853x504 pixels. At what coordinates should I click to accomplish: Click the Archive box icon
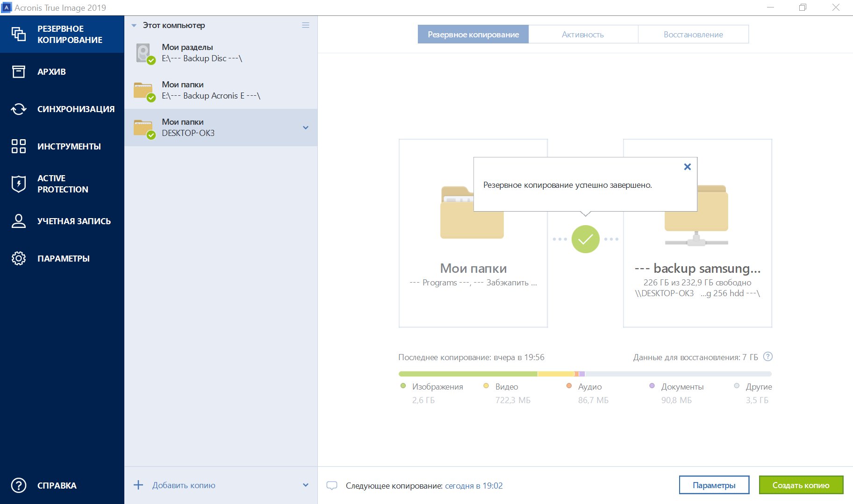(19, 71)
